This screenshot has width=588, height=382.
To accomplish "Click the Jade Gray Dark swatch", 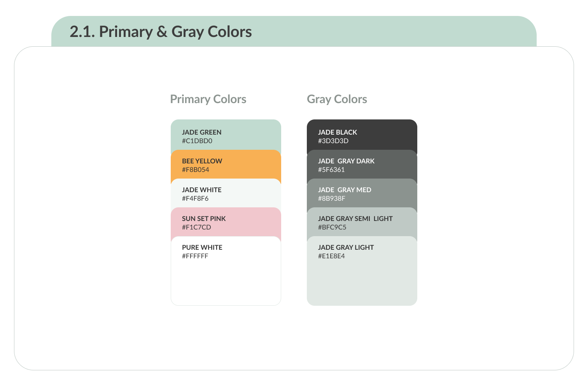I will 362,165.
